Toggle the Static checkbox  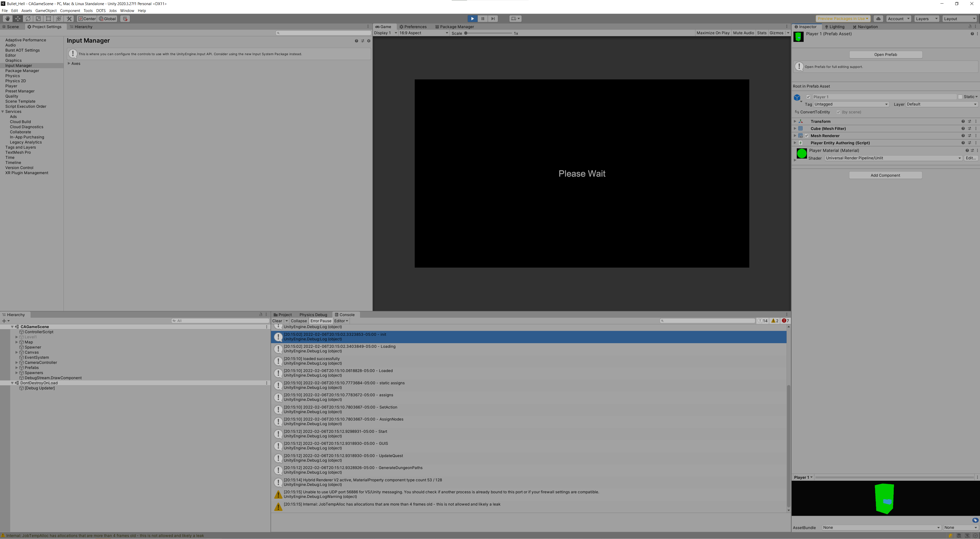pyautogui.click(x=960, y=97)
